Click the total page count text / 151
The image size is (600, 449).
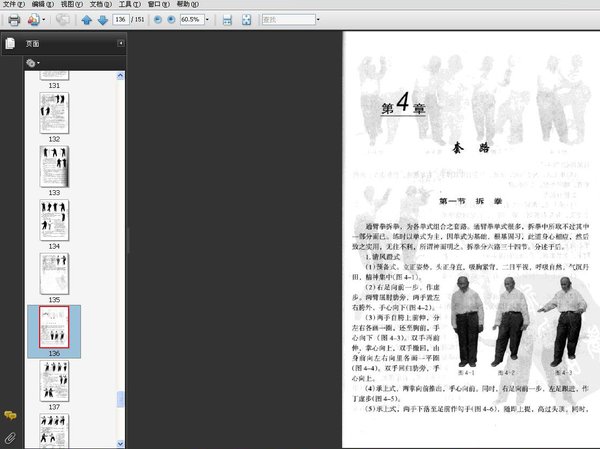coord(138,20)
